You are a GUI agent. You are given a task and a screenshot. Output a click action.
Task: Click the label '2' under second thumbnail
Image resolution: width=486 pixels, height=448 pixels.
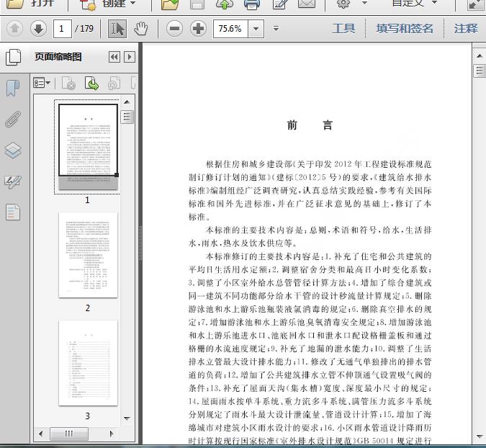click(x=88, y=308)
